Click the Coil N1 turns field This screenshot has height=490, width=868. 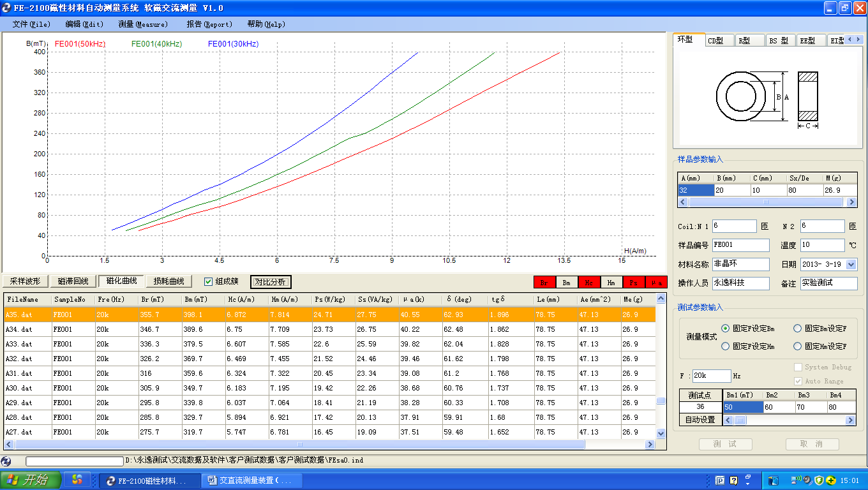[734, 226]
